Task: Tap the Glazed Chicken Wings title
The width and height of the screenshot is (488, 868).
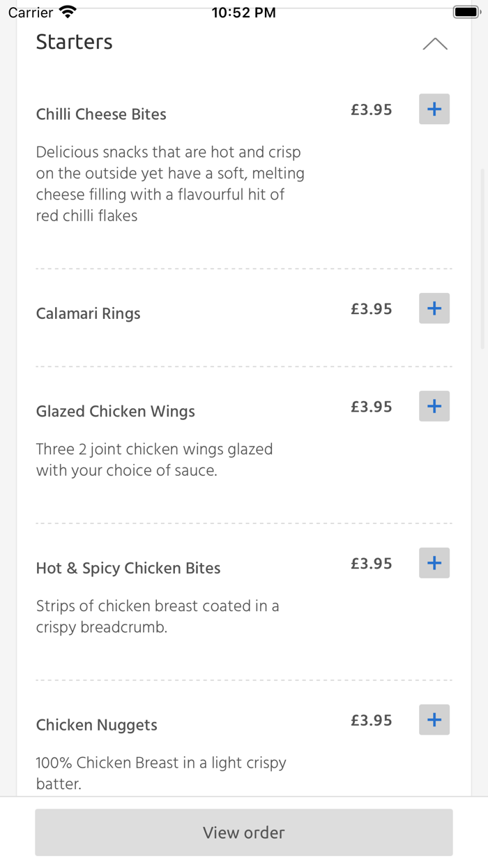Action: tap(116, 412)
